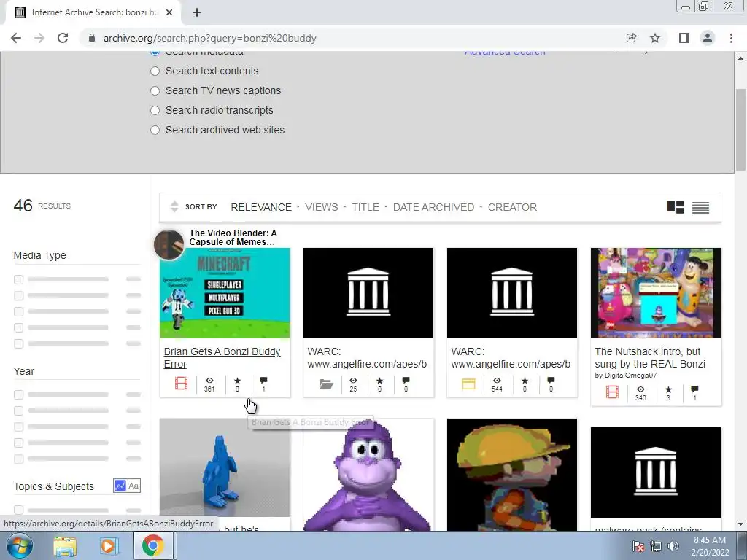Open The Video Blender collection title link

(233, 238)
